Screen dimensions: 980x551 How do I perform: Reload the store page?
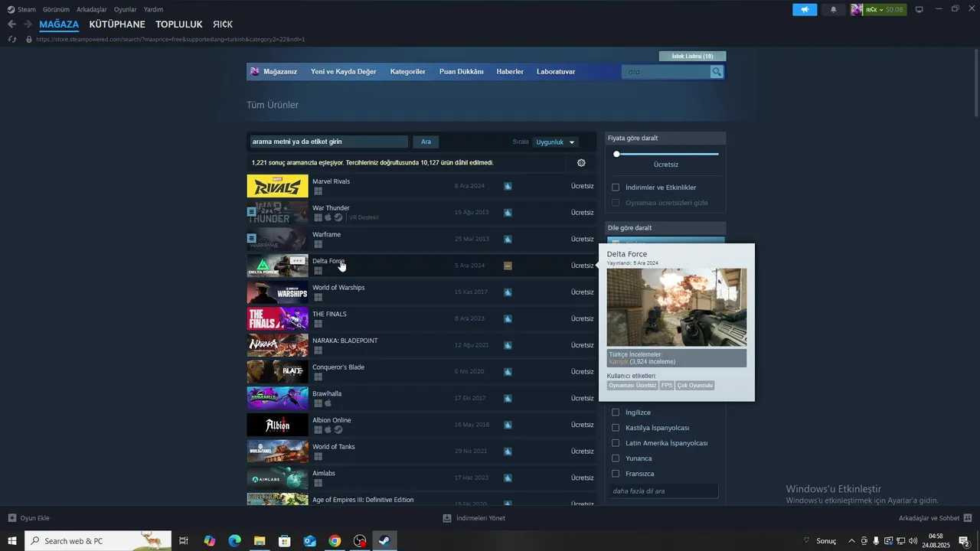11,39
